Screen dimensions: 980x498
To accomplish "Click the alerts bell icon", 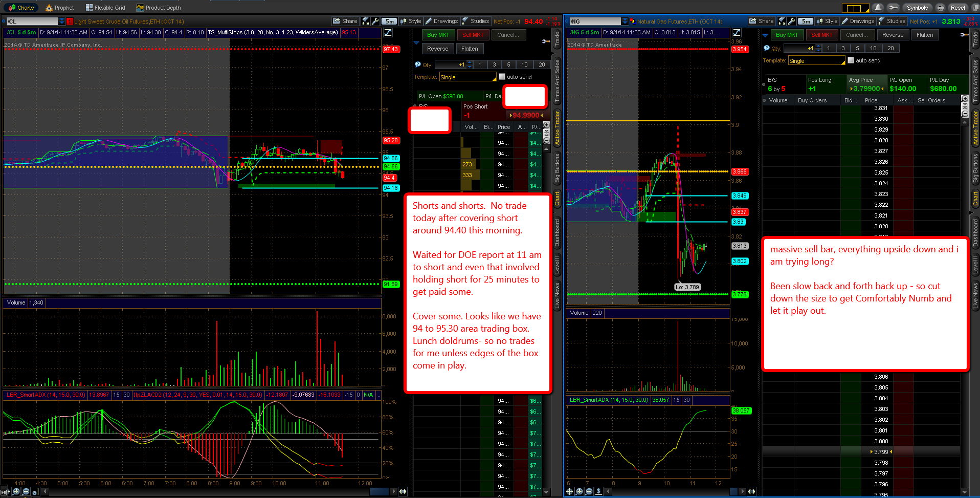I will [x=878, y=8].
